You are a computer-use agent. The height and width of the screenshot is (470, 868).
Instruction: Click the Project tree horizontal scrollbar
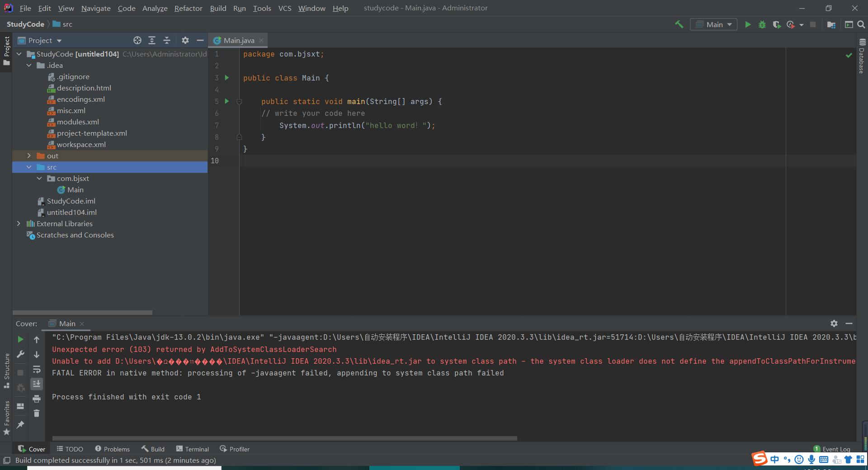(82, 313)
